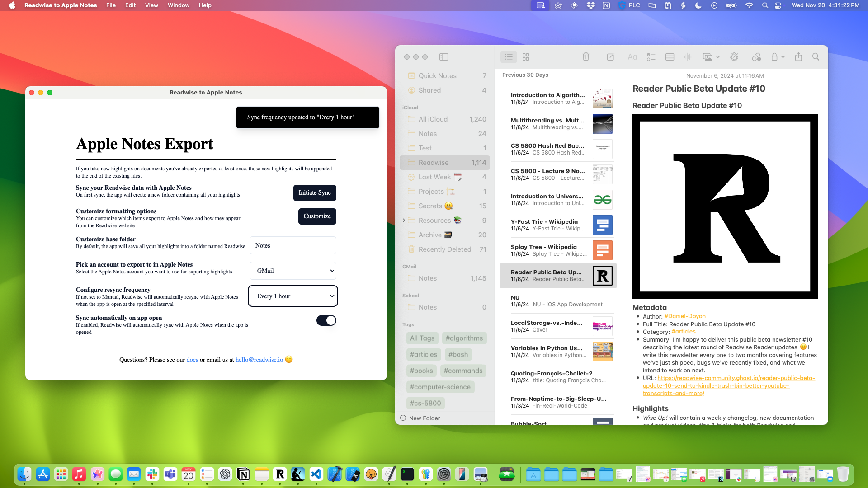Open the Multithreading vs. Mult... note

pyautogui.click(x=558, y=124)
